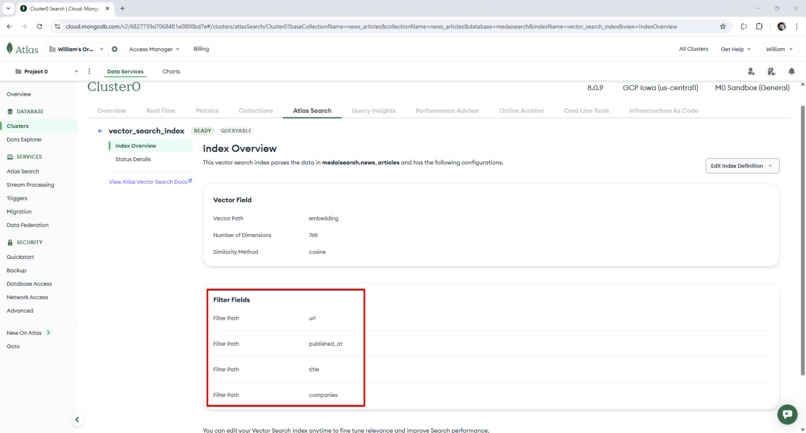This screenshot has height=433, width=806.
Task: Open Database Access in sidebar
Action: click(29, 283)
